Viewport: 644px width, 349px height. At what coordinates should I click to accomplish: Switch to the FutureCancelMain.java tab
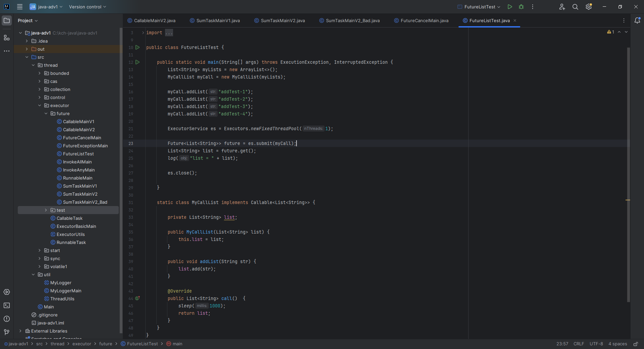[421, 20]
